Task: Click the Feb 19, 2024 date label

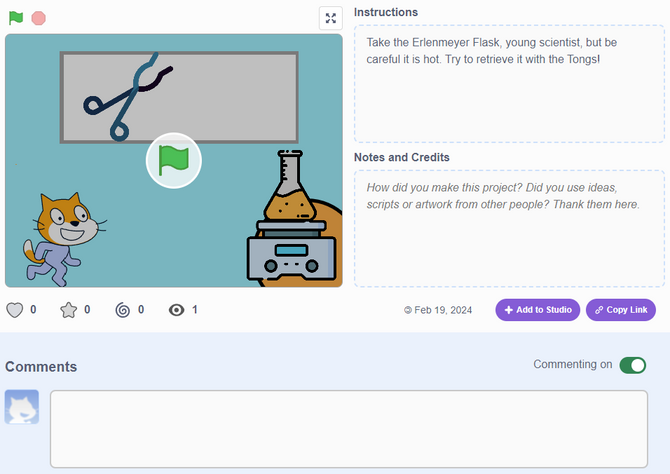Action: tap(438, 310)
